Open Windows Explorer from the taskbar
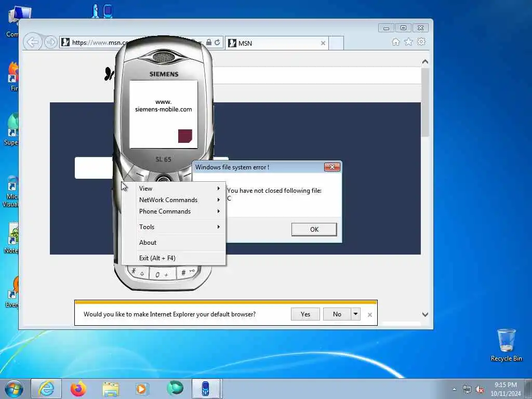Screen dimensions: 532x399 click(x=111, y=389)
